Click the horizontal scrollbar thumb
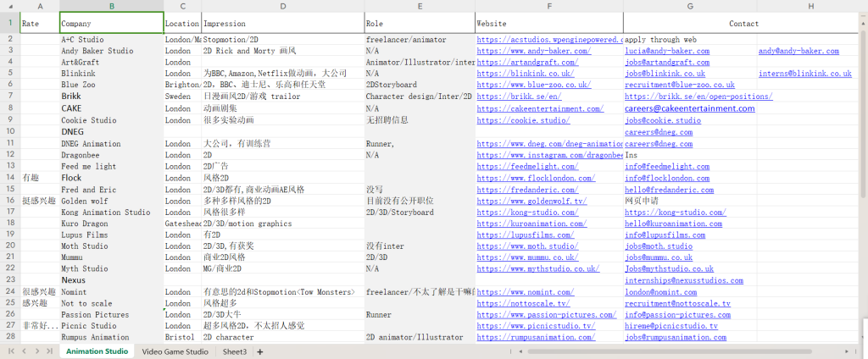This screenshot has width=868, height=359. pos(669,351)
